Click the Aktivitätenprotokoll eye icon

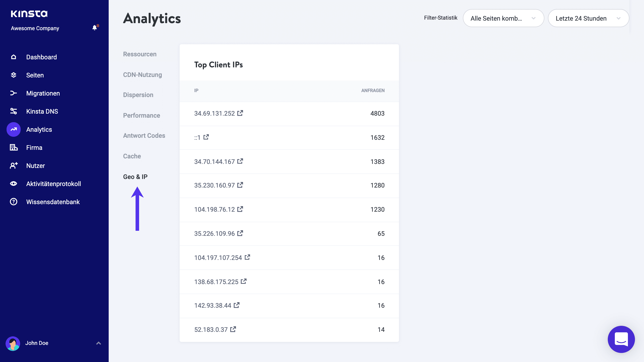click(14, 184)
